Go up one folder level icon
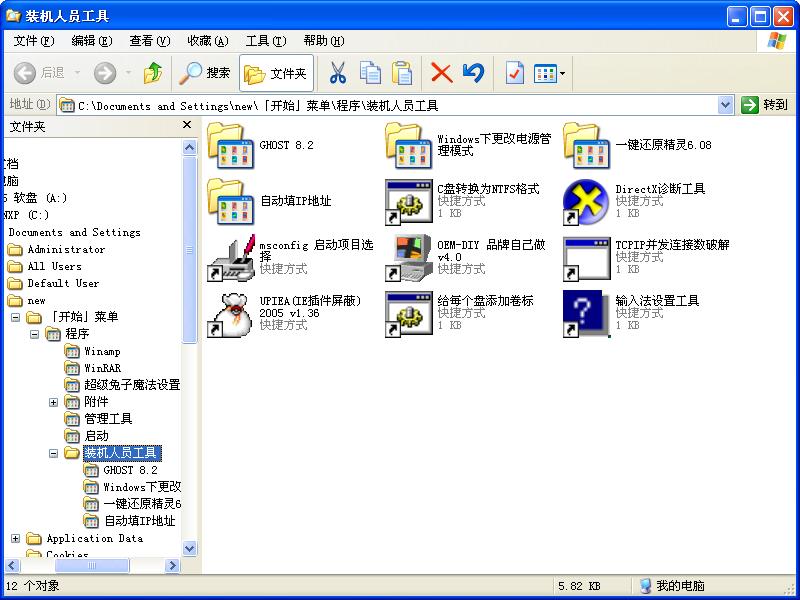Viewport: 800px width, 600px height. coord(153,73)
